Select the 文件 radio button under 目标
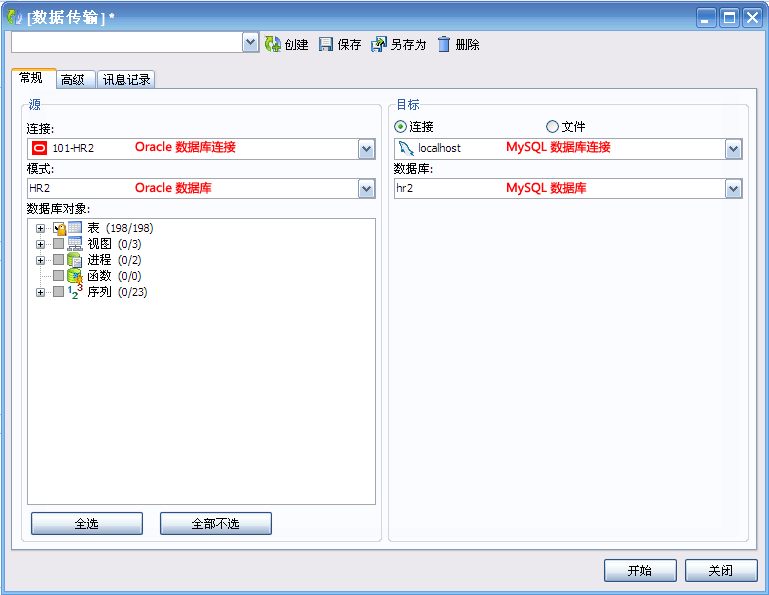 coord(552,127)
